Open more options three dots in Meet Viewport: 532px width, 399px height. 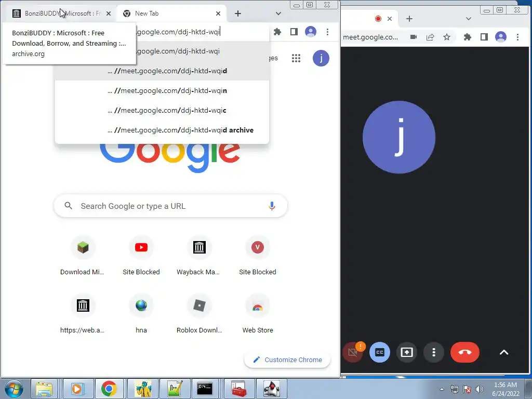(434, 353)
